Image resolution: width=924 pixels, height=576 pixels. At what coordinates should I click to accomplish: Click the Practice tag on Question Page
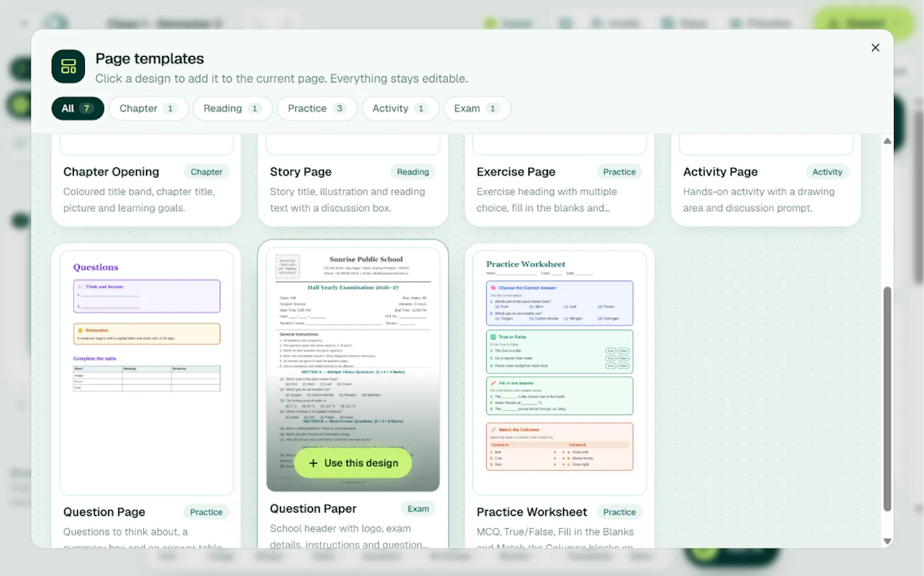coord(206,512)
